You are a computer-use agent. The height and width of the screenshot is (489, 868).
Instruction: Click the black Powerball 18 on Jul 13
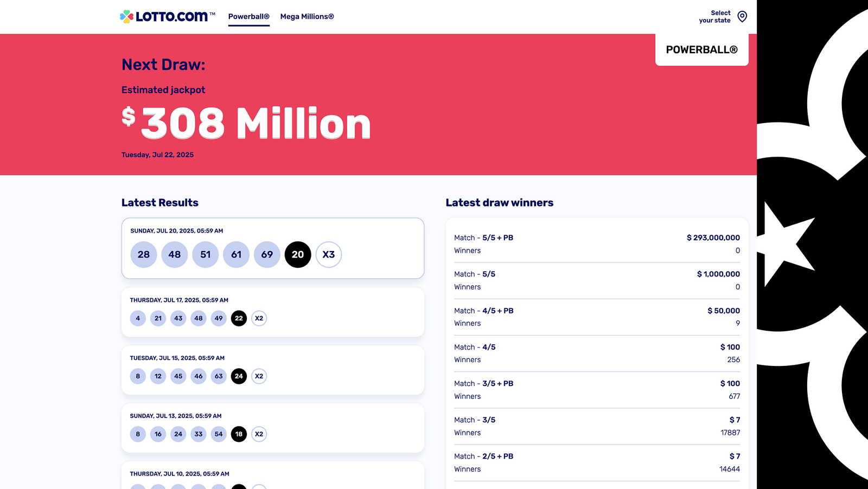(239, 434)
